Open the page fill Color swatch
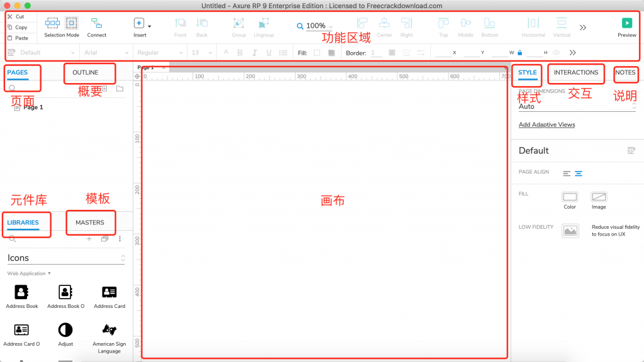The image size is (644, 362). (570, 197)
